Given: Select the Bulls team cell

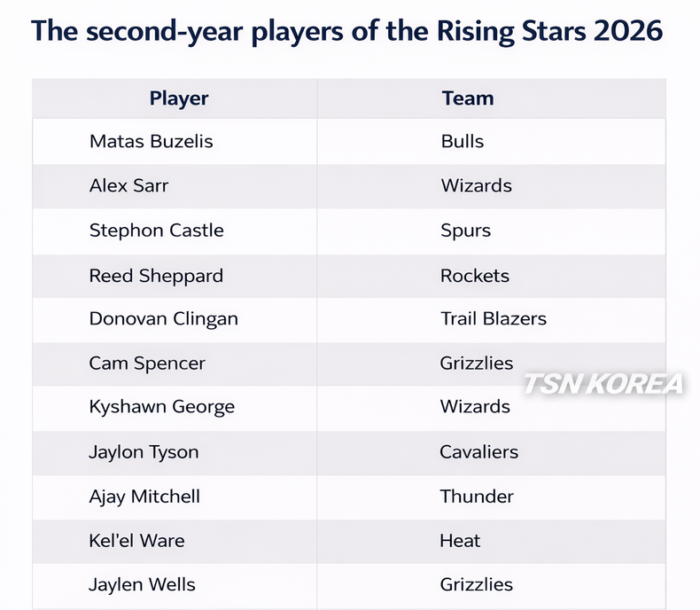Looking at the screenshot, I should (463, 141).
